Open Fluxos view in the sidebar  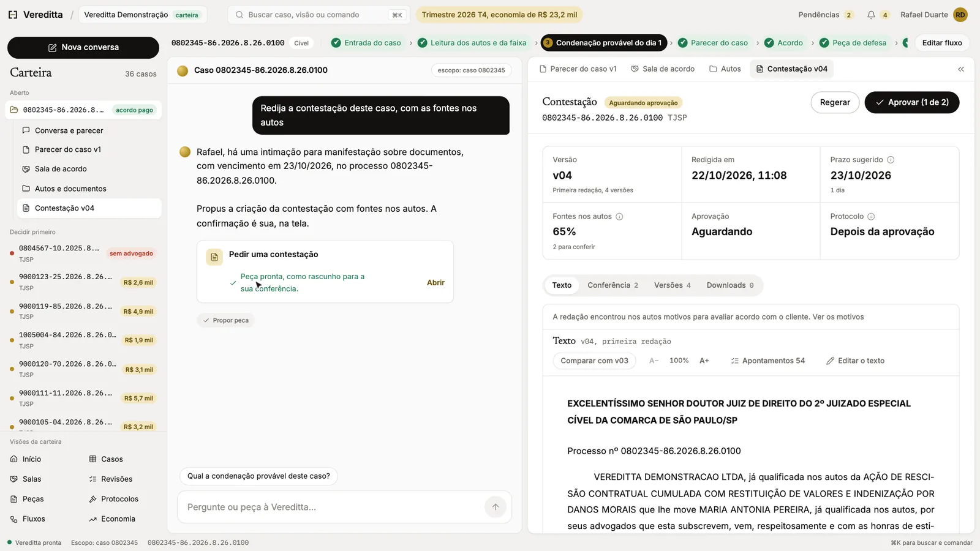coord(28,519)
